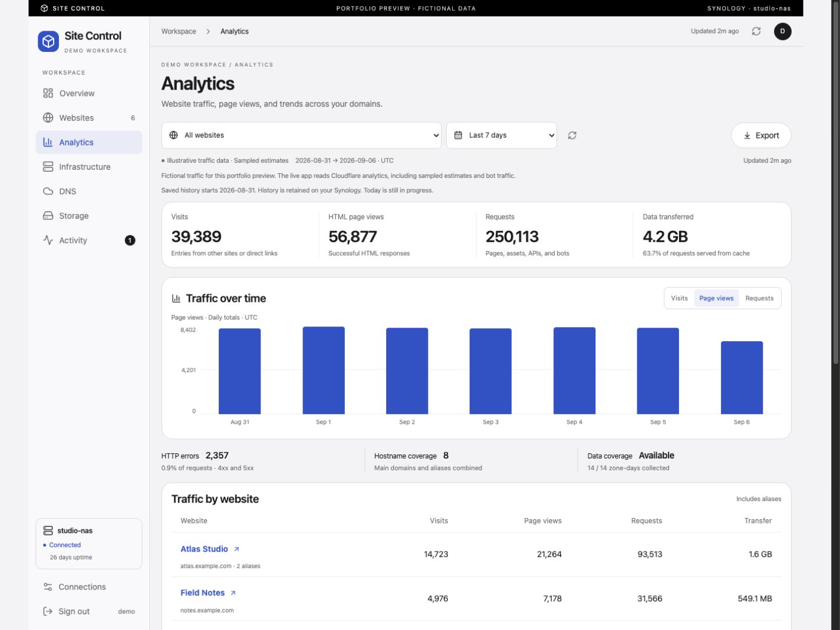The image size is (840, 630).
Task: Click the Requests column header
Action: coord(647,521)
